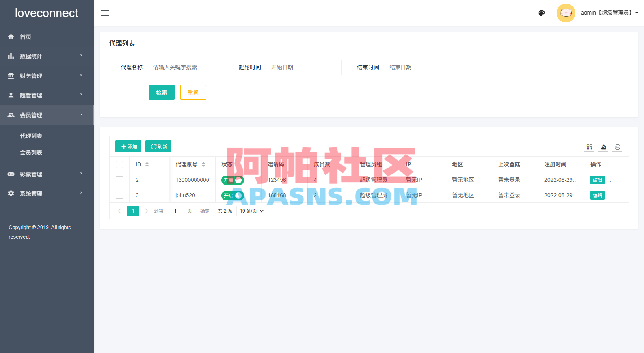Tick the select-all checkbox in table header
The height and width of the screenshot is (353, 644).
coord(119,164)
